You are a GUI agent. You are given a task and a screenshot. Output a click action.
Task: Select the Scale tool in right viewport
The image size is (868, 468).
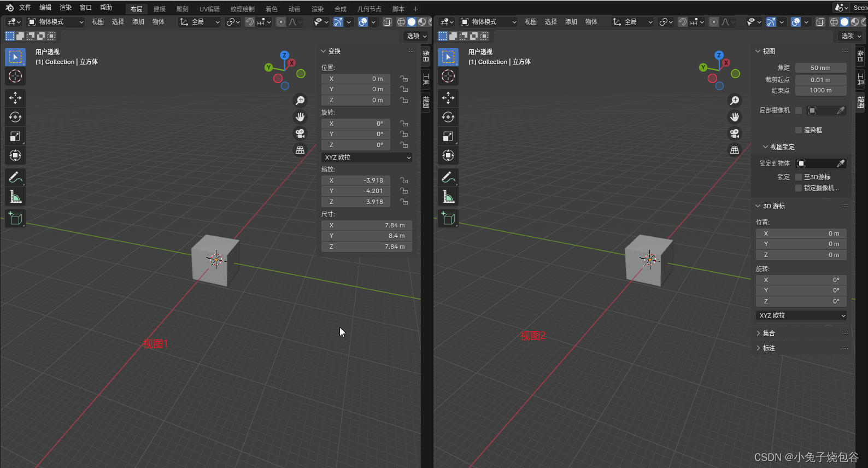pyautogui.click(x=448, y=136)
